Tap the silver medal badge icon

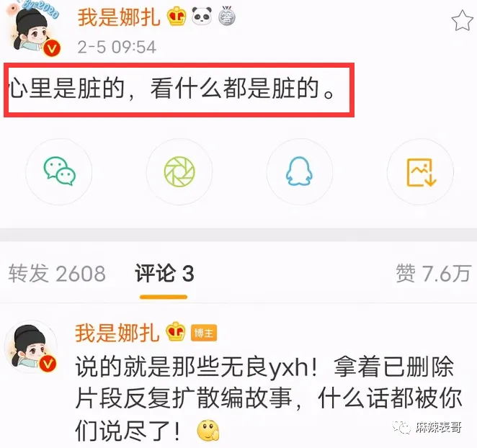pyautogui.click(x=226, y=17)
